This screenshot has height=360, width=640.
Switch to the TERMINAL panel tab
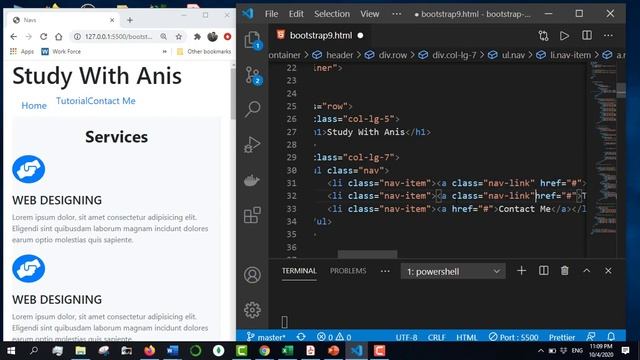click(x=299, y=271)
